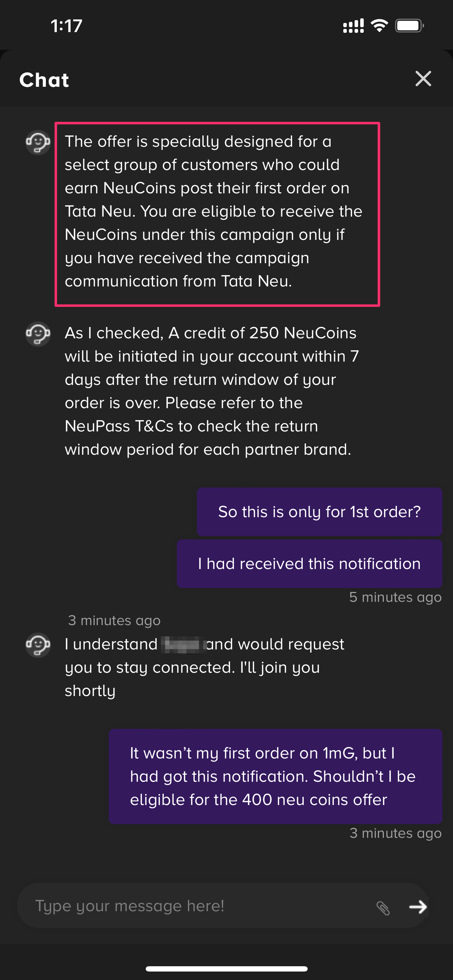Tap the 1:17 clock in status bar
The image size is (453, 980).
point(67,26)
